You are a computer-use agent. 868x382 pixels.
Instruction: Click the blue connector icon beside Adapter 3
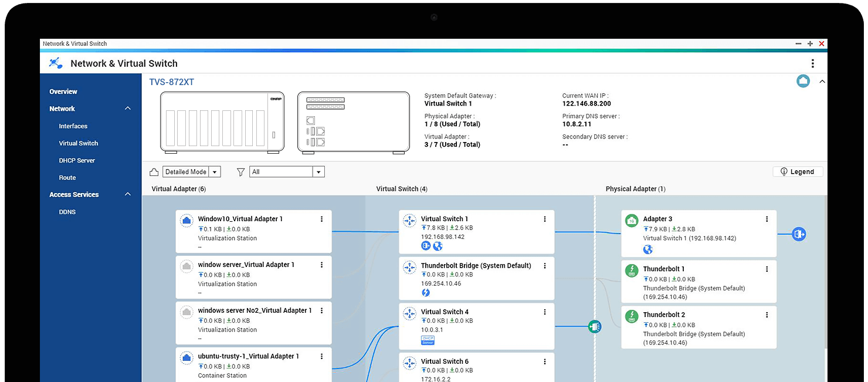coord(798,234)
